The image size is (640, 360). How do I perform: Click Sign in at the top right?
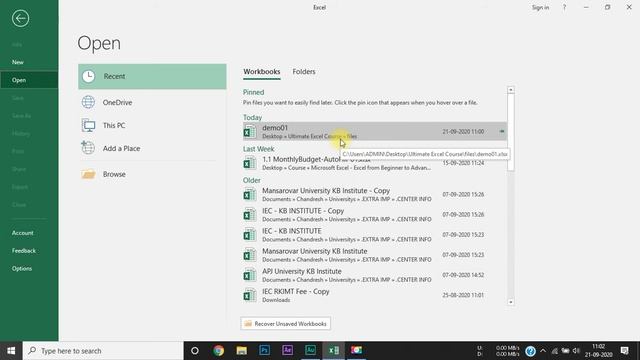[540, 7]
